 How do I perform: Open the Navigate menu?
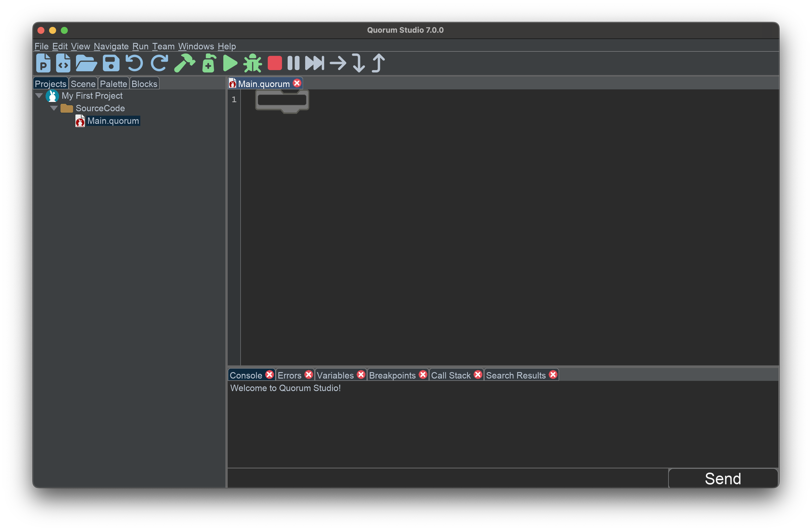pos(111,46)
